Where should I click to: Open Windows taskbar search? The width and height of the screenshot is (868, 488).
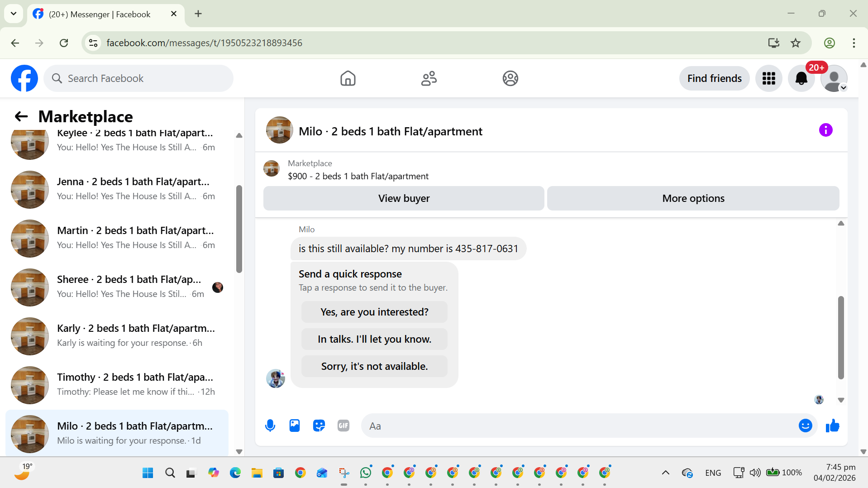click(x=170, y=473)
